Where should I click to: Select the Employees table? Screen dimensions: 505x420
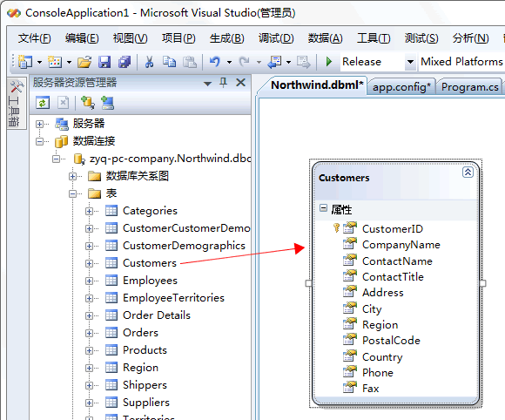(x=150, y=281)
